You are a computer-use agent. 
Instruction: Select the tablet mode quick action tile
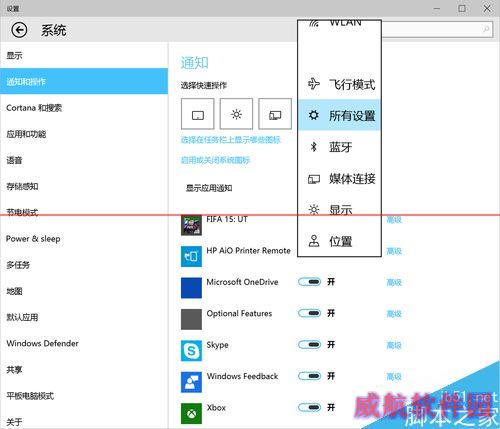198,114
